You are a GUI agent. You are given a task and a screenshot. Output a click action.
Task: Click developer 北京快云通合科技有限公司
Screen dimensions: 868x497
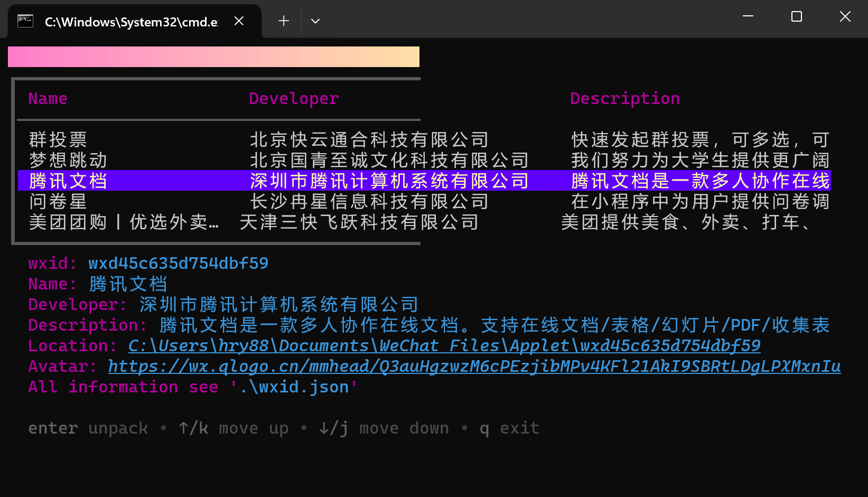coord(370,140)
